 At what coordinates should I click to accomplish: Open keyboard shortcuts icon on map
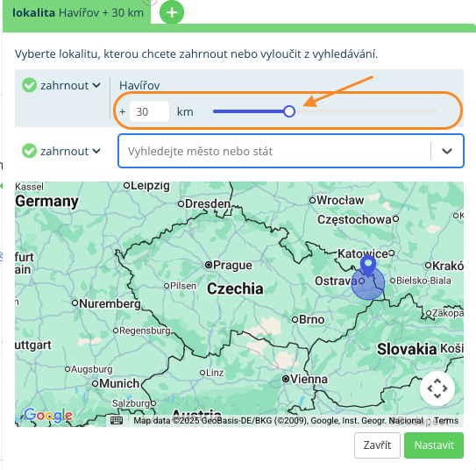(x=117, y=421)
